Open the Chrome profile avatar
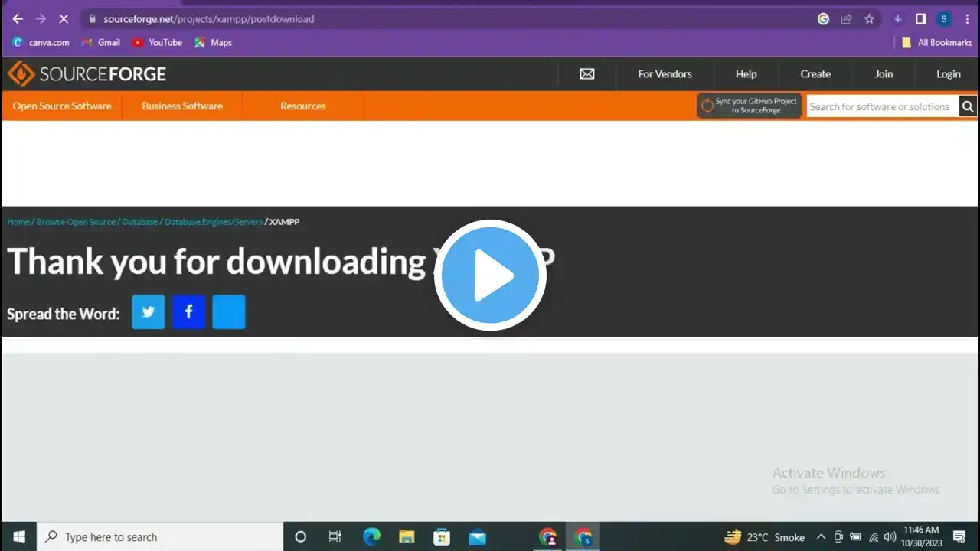 tap(944, 19)
